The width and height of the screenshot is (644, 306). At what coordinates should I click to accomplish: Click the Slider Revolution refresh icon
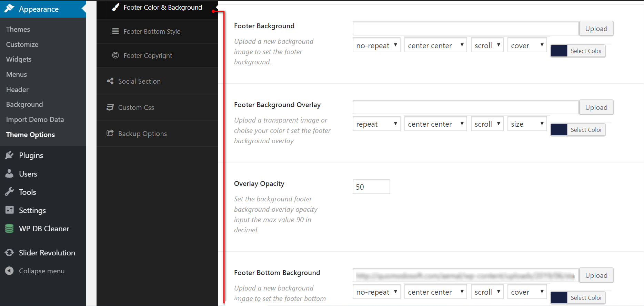pos(9,253)
